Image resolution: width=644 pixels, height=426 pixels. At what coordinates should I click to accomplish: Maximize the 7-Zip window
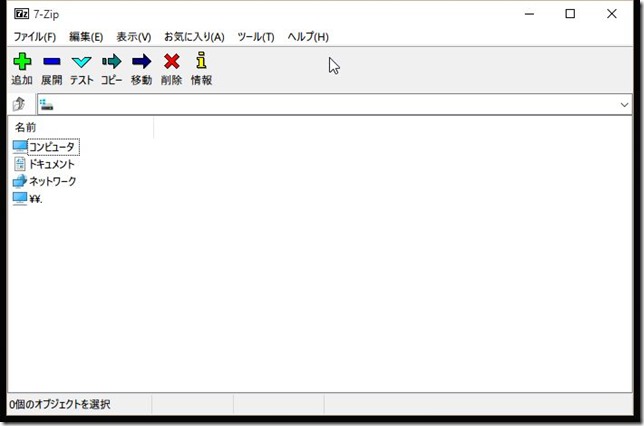(570, 14)
